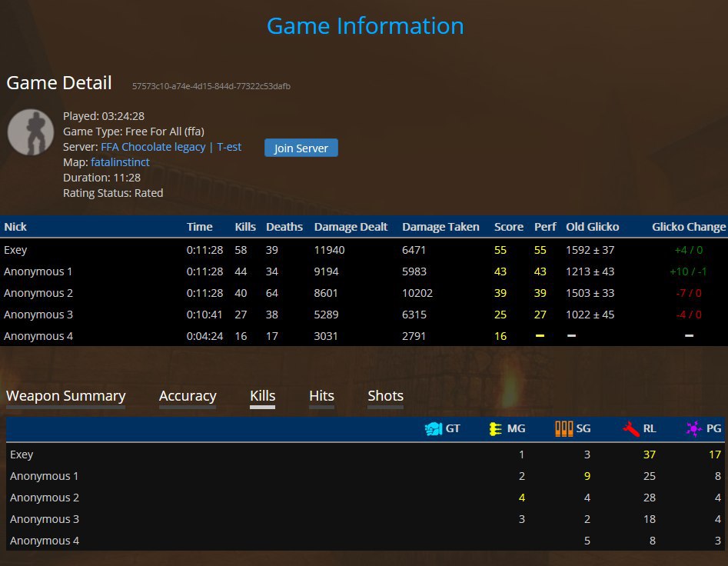
Task: Click the Nick column header
Action: pos(15,227)
